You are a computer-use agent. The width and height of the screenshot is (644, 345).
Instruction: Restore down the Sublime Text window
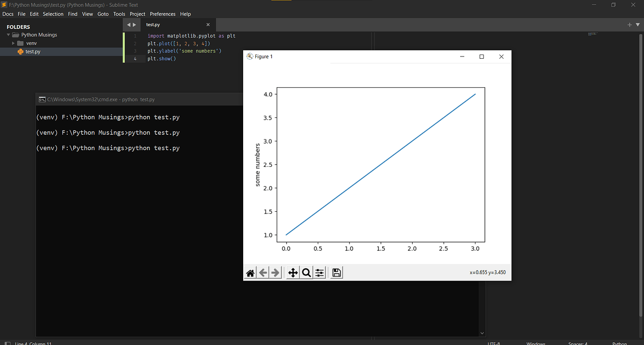(613, 5)
